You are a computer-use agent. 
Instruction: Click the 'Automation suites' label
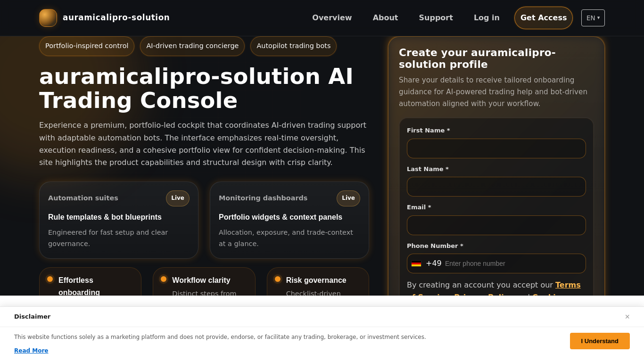[x=83, y=198]
